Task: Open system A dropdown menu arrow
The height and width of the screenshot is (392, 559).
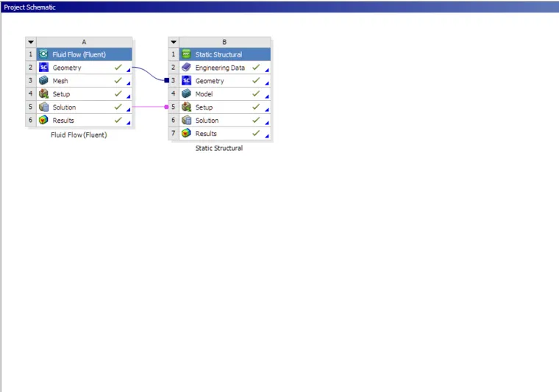Action: pos(31,42)
